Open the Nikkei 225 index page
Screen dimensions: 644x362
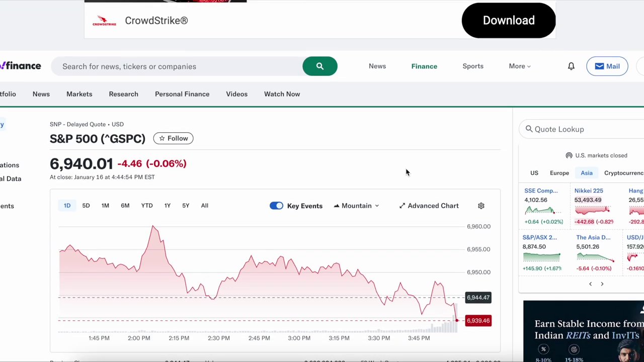coord(589,191)
